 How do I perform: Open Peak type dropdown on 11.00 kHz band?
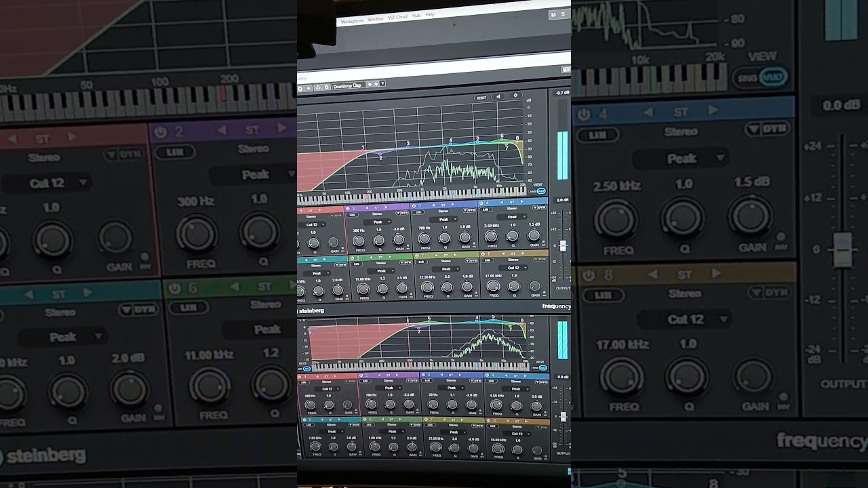pyautogui.click(x=381, y=271)
